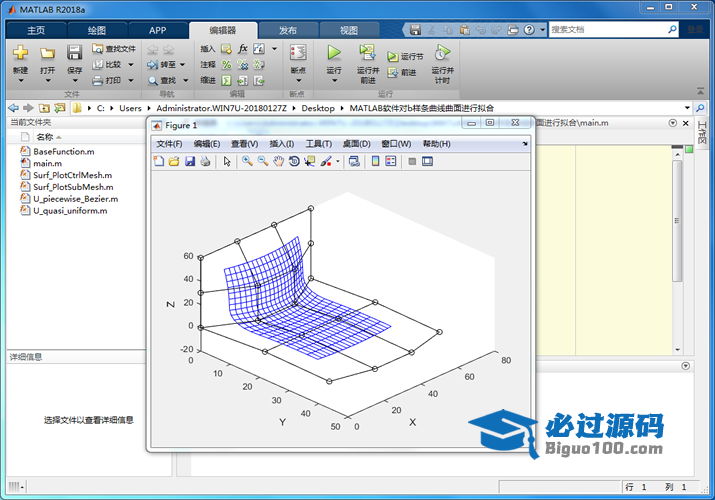Open Figure Edit (编辑) menu
This screenshot has height=500, width=715.
[x=207, y=144]
